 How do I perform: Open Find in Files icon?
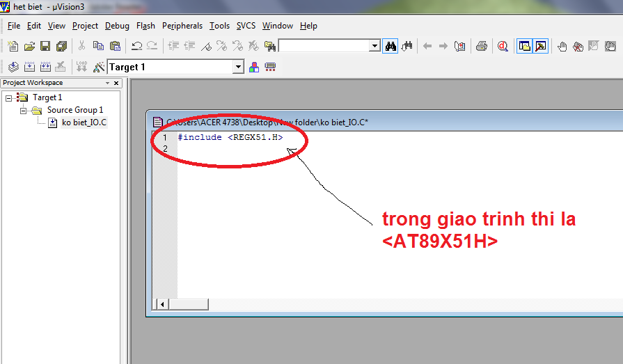tap(270, 46)
